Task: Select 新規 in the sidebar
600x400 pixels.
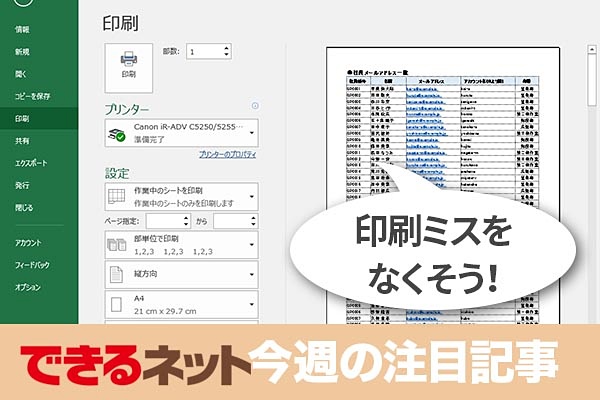Action: coord(22,52)
